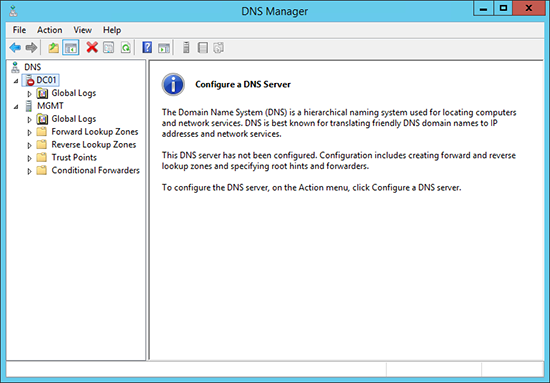Select the MGMT server label

[50, 106]
